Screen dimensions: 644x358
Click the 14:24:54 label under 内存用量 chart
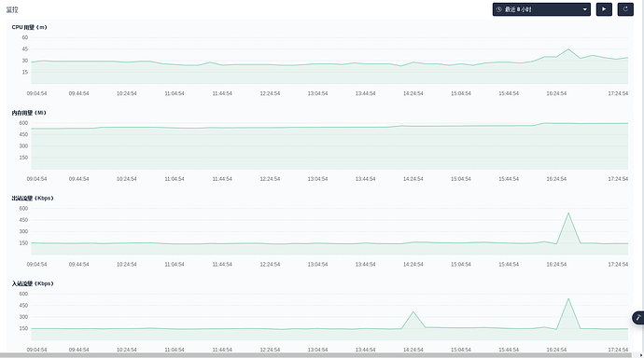point(413,179)
